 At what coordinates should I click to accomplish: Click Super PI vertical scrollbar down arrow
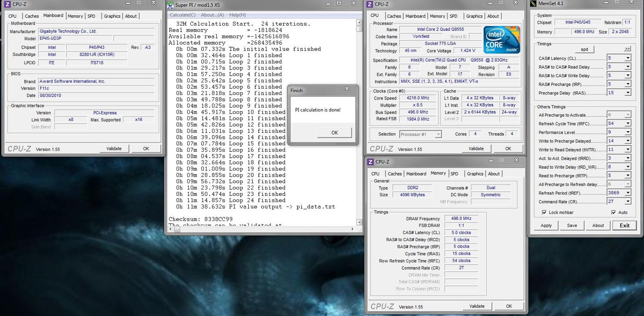coord(359,222)
